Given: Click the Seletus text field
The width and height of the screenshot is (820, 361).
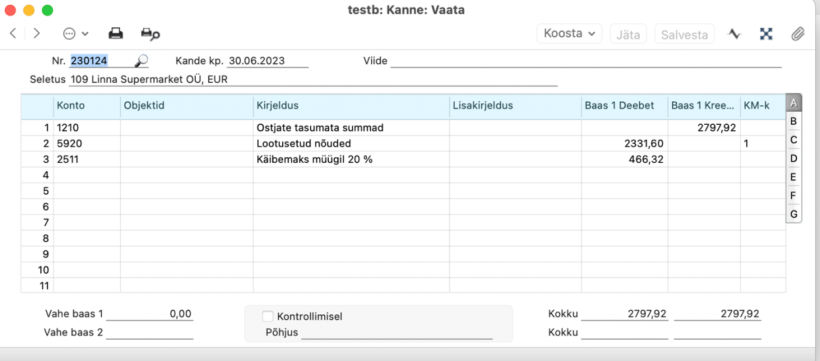Looking at the screenshot, I should coord(313,80).
